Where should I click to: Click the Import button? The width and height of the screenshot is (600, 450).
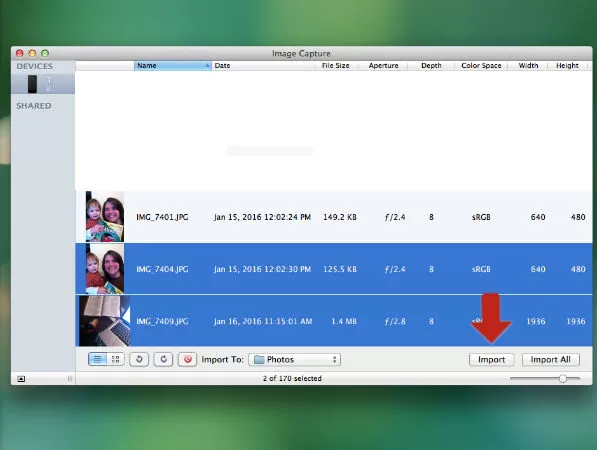[x=491, y=359]
